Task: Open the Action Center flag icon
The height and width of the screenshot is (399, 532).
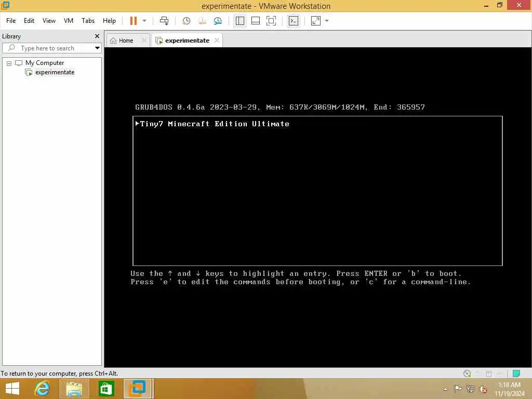Action: (458, 389)
